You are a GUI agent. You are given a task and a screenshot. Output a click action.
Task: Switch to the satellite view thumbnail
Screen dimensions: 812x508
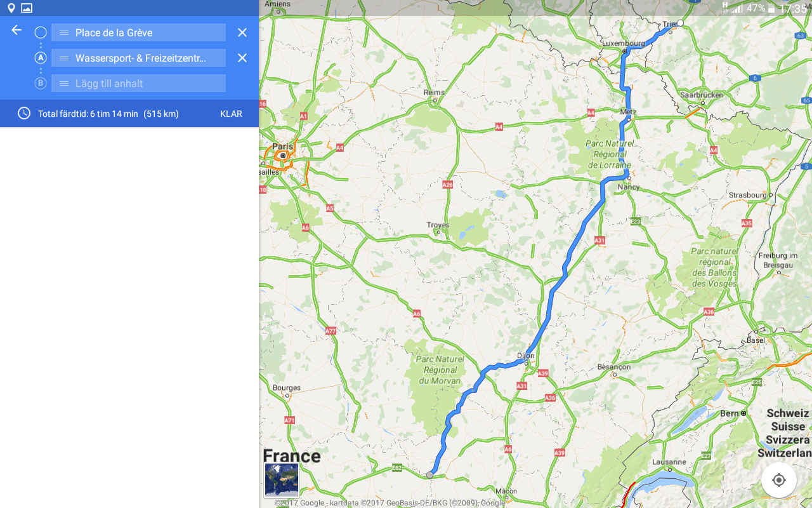[x=282, y=479]
